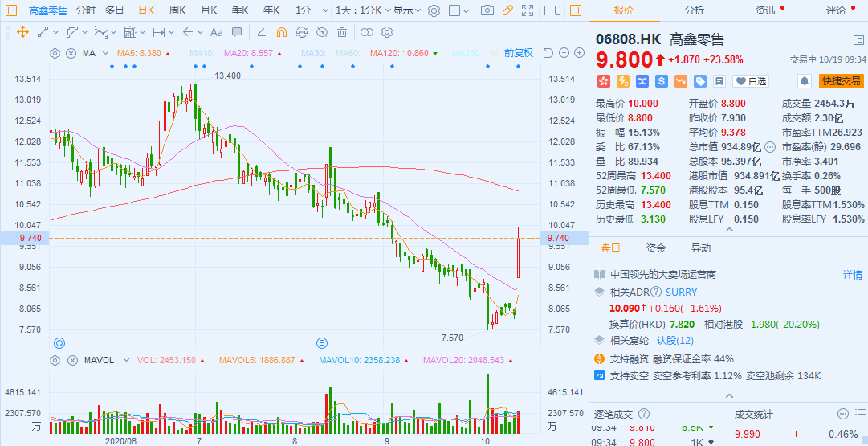Enter fullscreen chart mode
868x446 pixels.
(x=528, y=10)
